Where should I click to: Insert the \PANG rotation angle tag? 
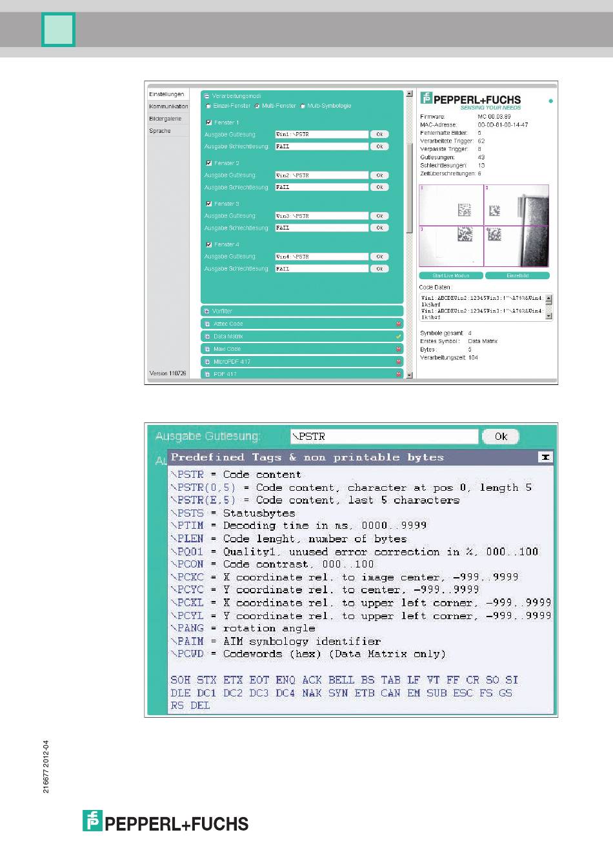[x=187, y=628]
